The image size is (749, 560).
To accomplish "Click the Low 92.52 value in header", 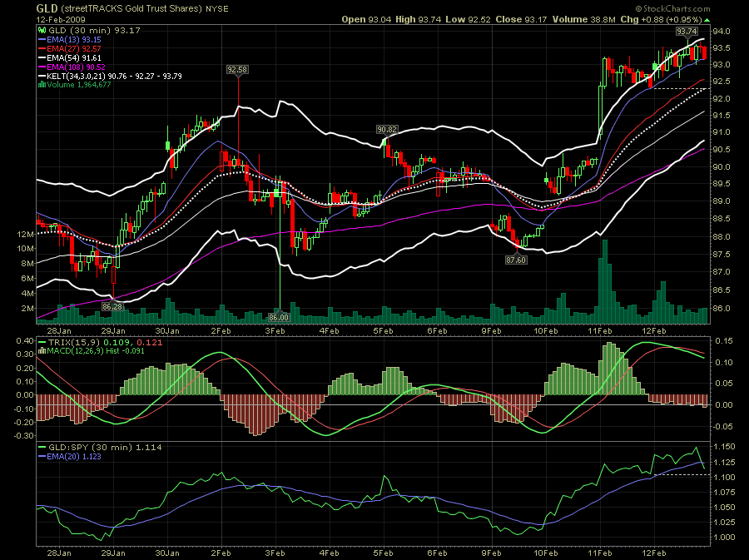I will click(468, 20).
